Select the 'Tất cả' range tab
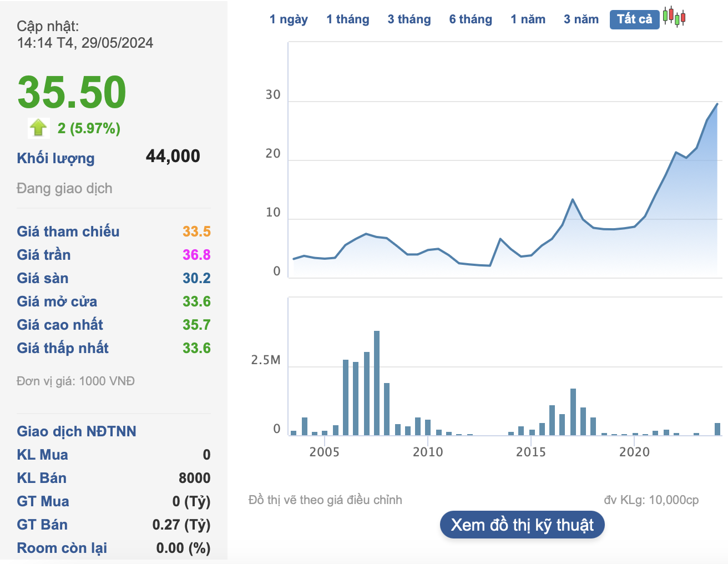The height and width of the screenshot is (564, 728). click(x=635, y=19)
